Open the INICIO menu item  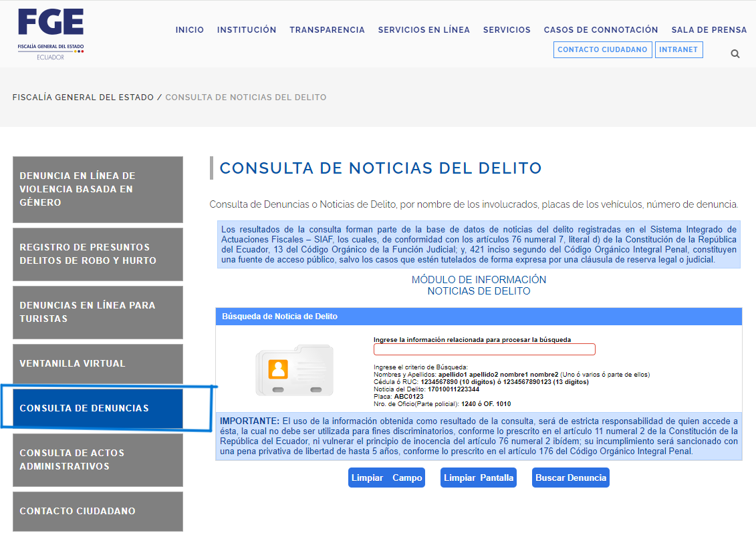[190, 30]
